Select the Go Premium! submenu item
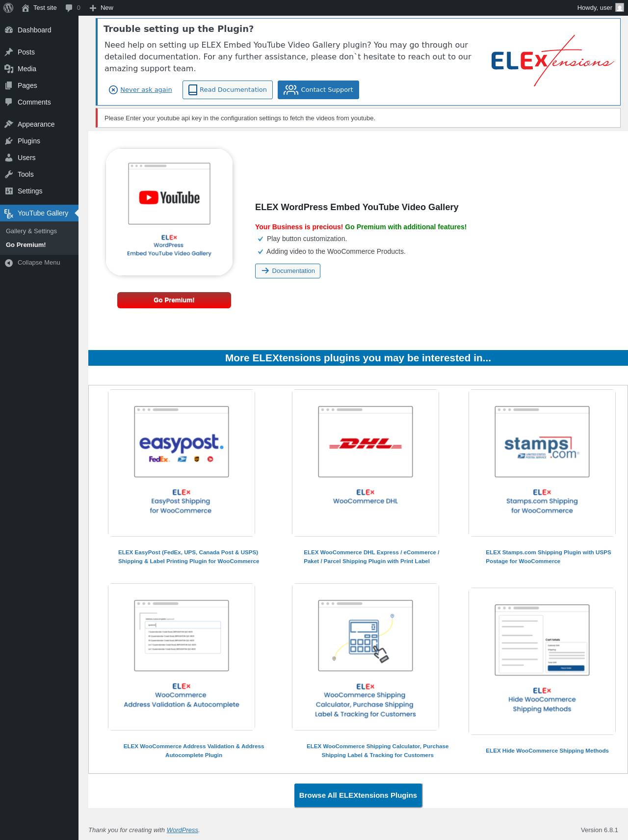628x840 pixels. [x=26, y=245]
